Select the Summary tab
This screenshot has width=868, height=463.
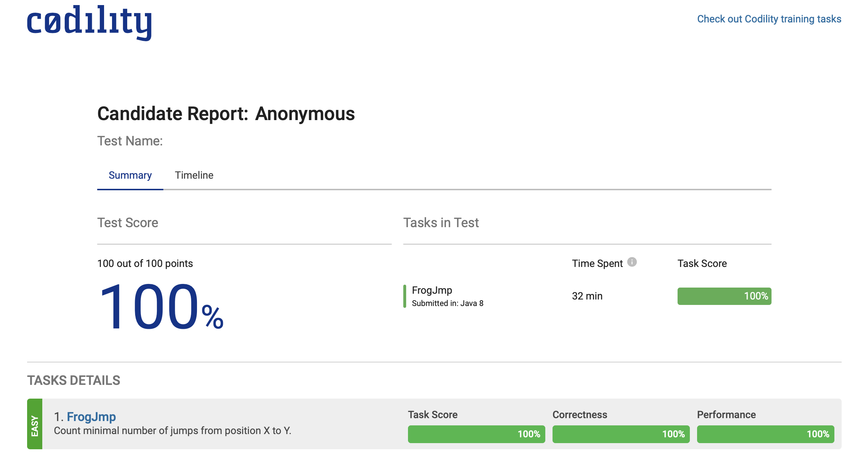(130, 175)
